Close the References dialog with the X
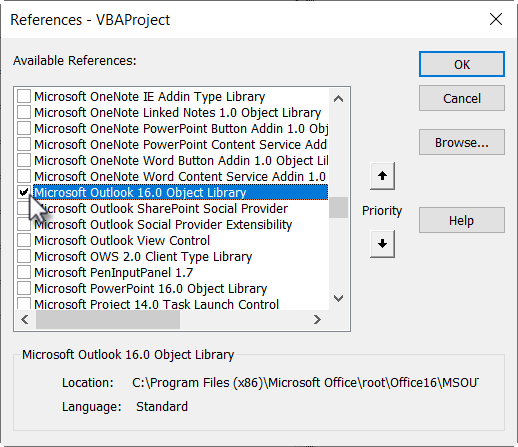The height and width of the screenshot is (447, 518). pyautogui.click(x=496, y=19)
